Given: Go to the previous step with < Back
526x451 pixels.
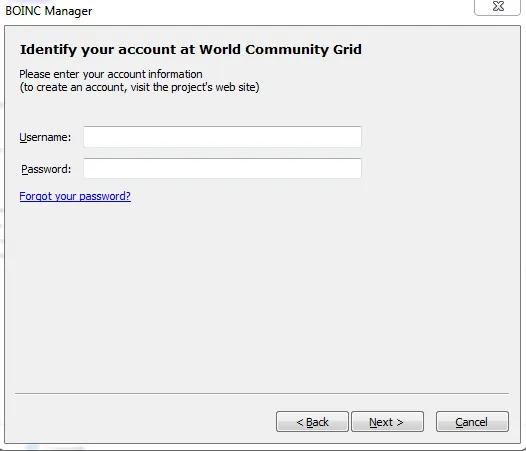Looking at the screenshot, I should (312, 421).
